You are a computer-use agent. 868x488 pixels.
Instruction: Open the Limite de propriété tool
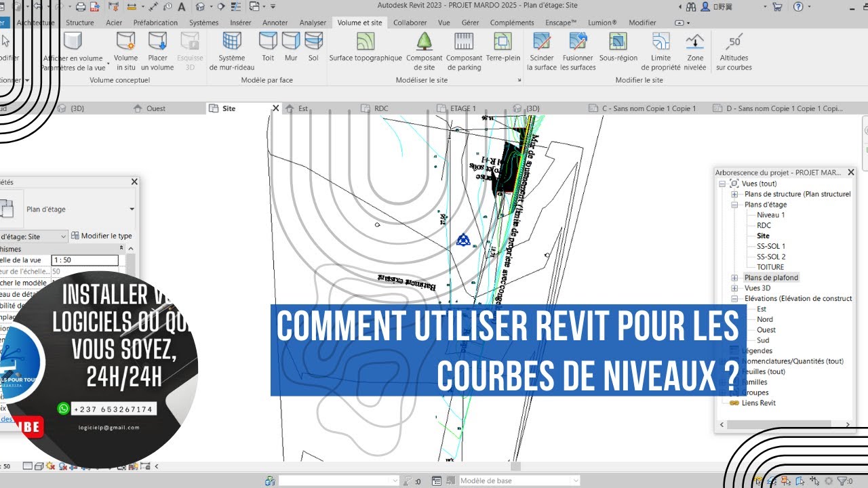tap(660, 52)
